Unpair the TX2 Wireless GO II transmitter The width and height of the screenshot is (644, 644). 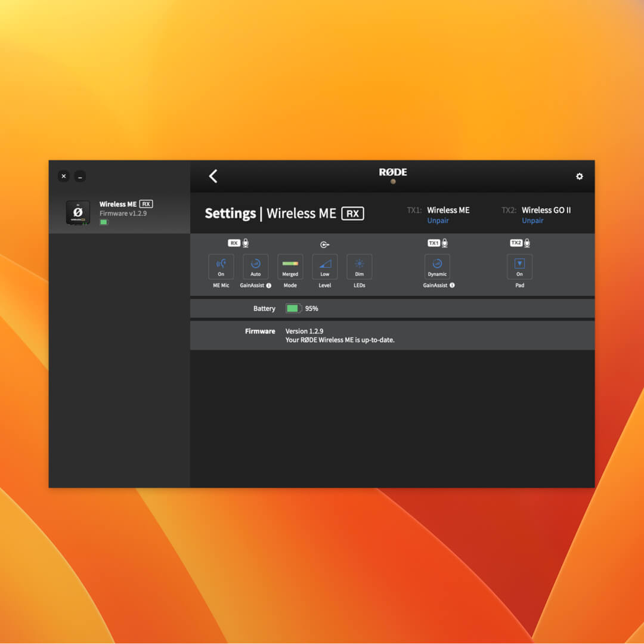tap(532, 221)
